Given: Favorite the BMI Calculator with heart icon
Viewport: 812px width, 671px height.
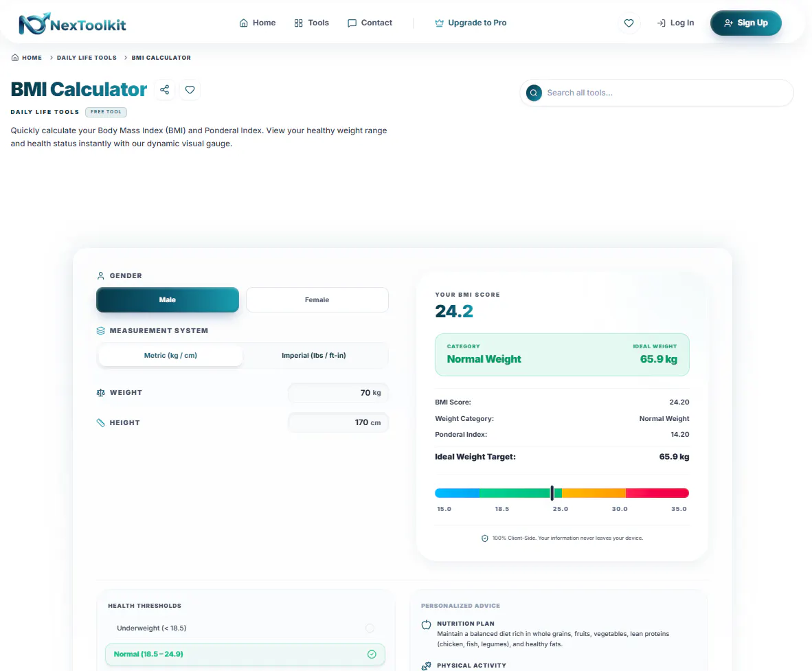Looking at the screenshot, I should (x=190, y=89).
